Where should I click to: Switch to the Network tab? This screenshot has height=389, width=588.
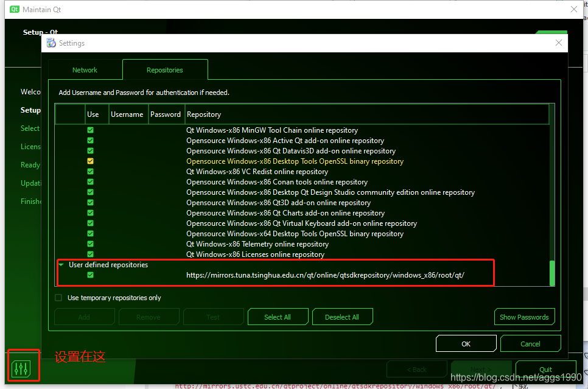pyautogui.click(x=85, y=70)
